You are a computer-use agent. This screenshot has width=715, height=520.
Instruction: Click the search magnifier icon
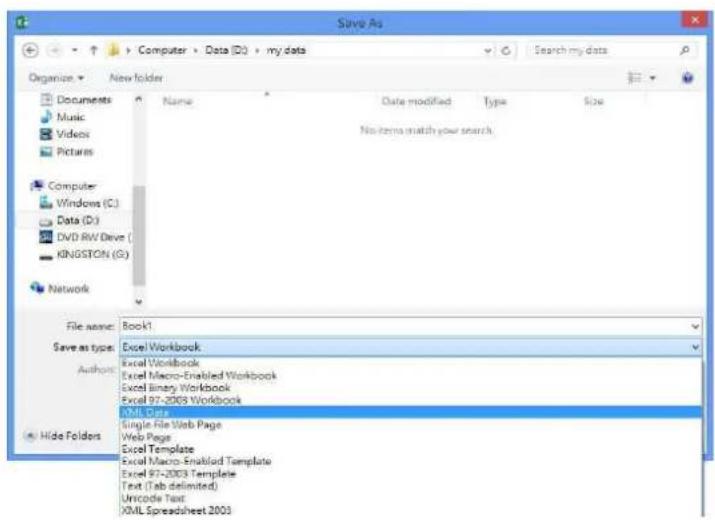[684, 50]
